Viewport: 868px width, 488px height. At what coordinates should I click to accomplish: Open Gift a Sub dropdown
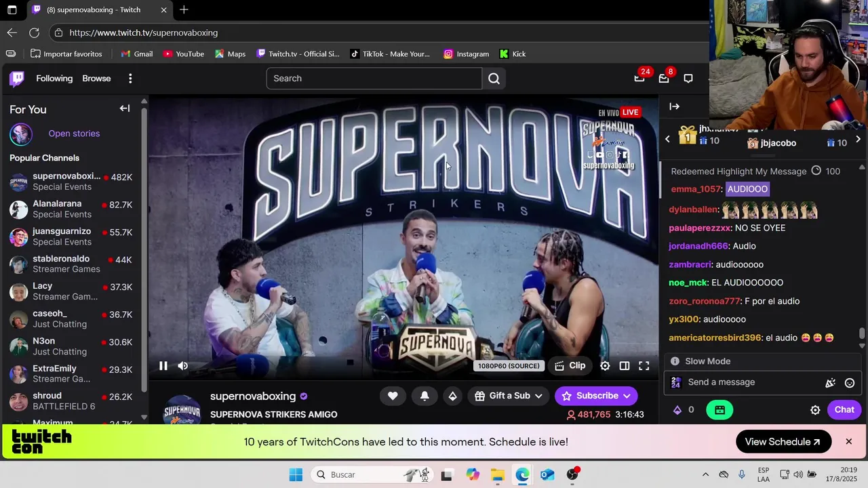click(x=509, y=396)
